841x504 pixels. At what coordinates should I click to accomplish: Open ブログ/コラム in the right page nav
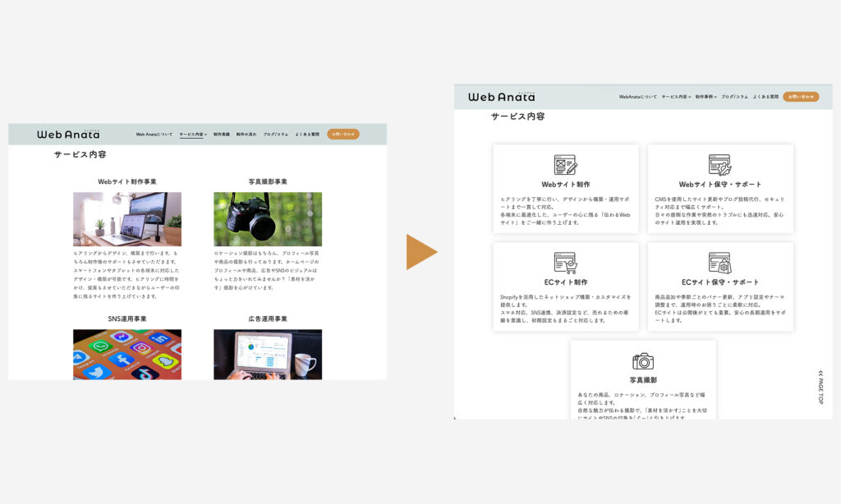pyautogui.click(x=734, y=97)
